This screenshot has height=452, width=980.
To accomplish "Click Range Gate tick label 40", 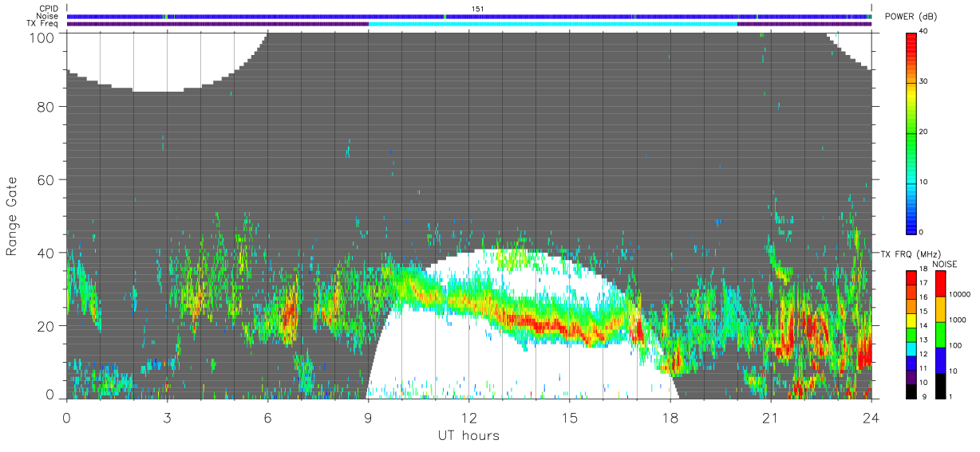I will [x=46, y=253].
